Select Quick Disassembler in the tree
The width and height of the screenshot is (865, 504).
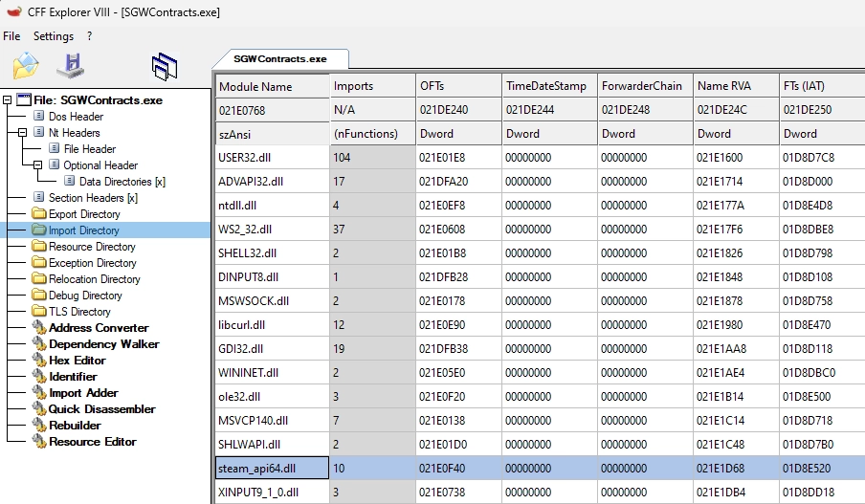pos(102,408)
